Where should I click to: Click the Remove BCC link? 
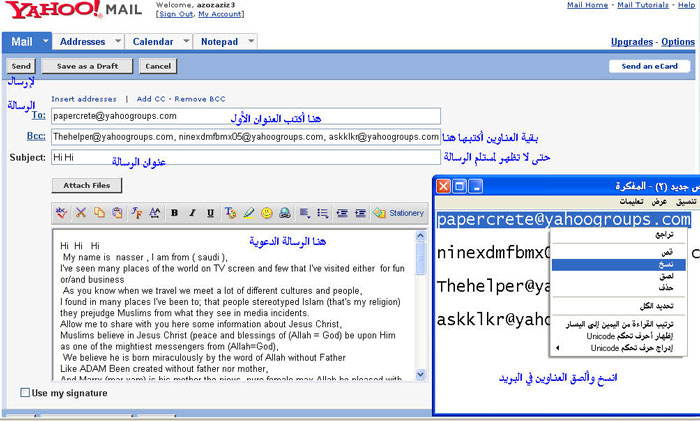(200, 99)
